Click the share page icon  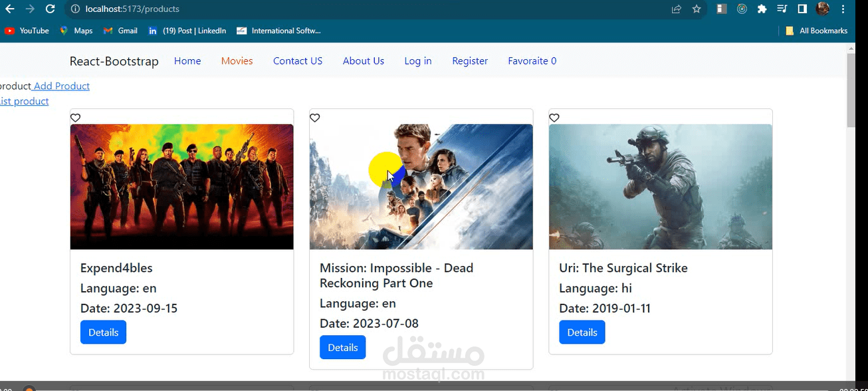coord(677,9)
